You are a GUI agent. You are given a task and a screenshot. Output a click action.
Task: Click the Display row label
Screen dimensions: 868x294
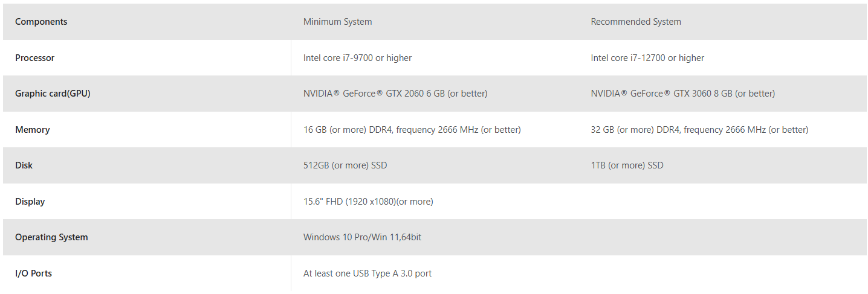point(30,202)
